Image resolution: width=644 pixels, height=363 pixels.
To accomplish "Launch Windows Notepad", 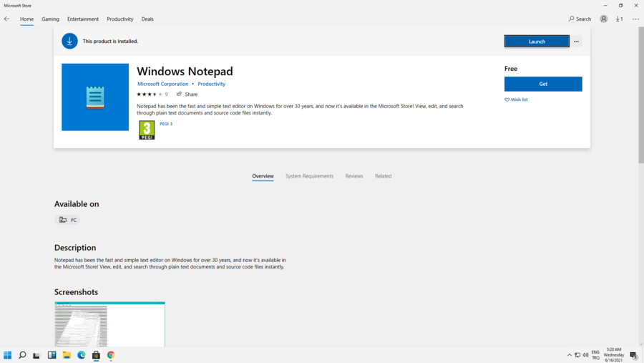I will (x=537, y=42).
